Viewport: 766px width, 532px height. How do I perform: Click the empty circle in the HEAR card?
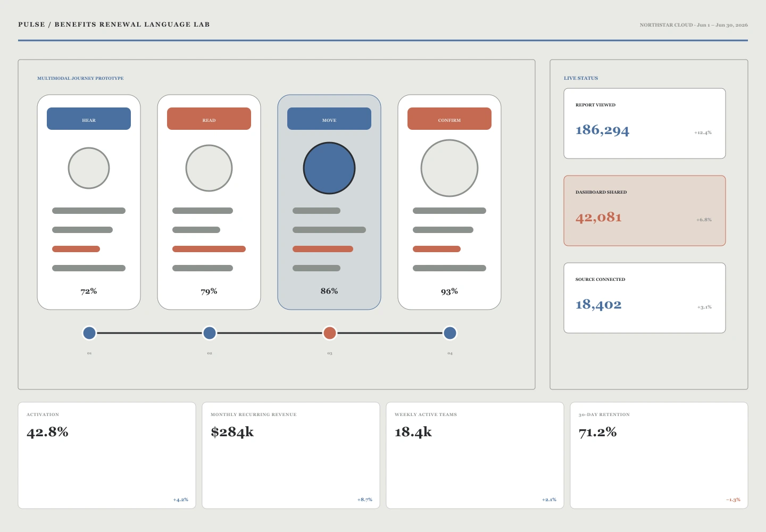point(89,168)
